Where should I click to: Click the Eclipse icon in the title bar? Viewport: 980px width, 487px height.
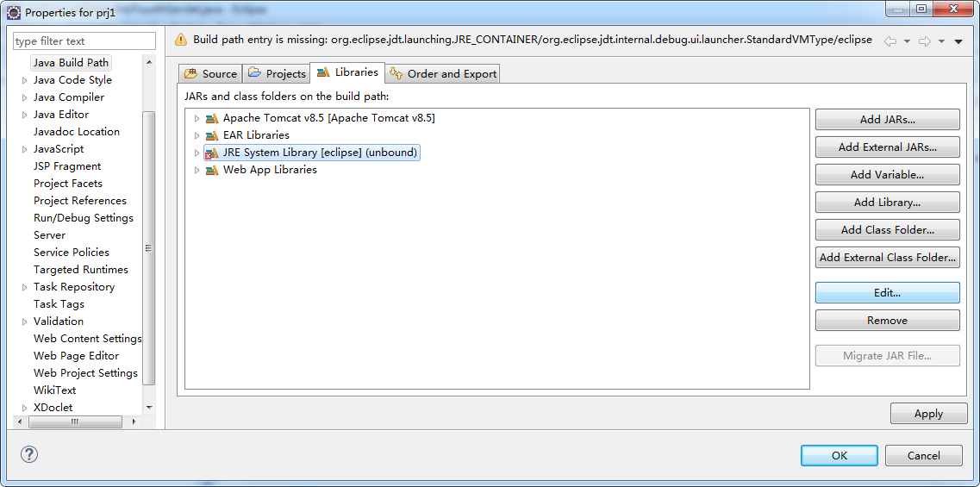click(x=13, y=12)
